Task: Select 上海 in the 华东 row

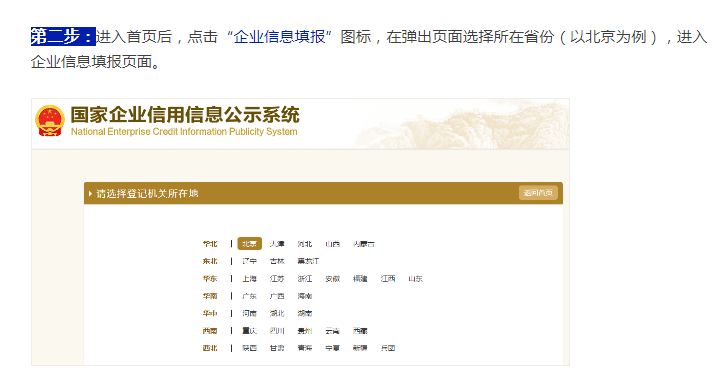Action: pyautogui.click(x=250, y=279)
